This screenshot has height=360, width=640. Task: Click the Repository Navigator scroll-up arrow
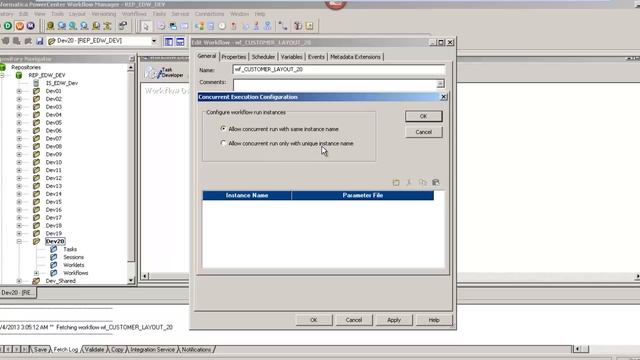(131, 68)
